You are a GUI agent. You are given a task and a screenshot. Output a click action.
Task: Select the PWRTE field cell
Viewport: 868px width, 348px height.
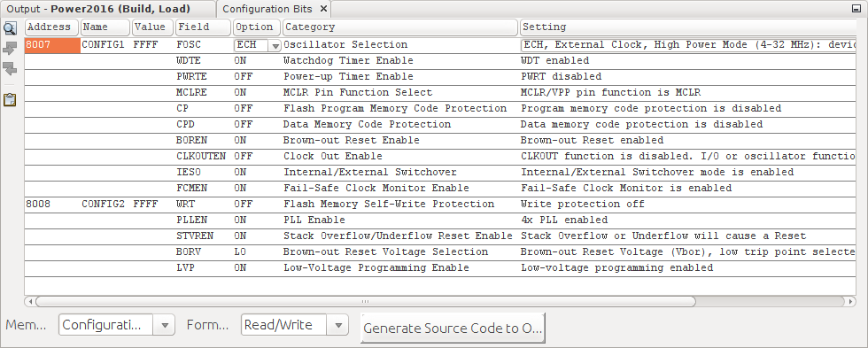click(192, 76)
